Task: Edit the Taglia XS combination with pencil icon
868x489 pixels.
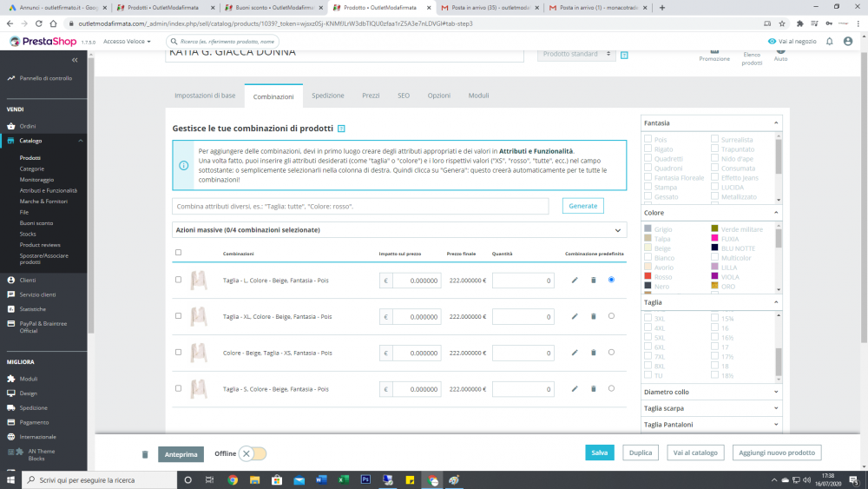Action: pos(575,353)
